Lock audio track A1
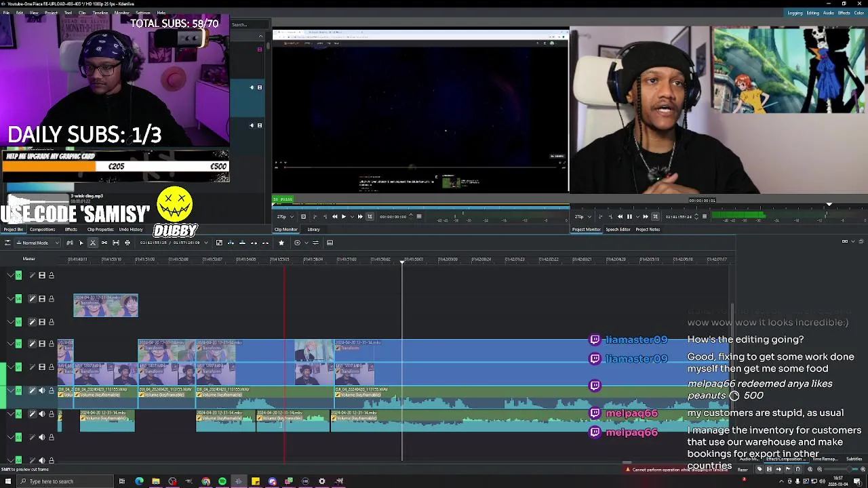868x488 pixels. [x=52, y=390]
